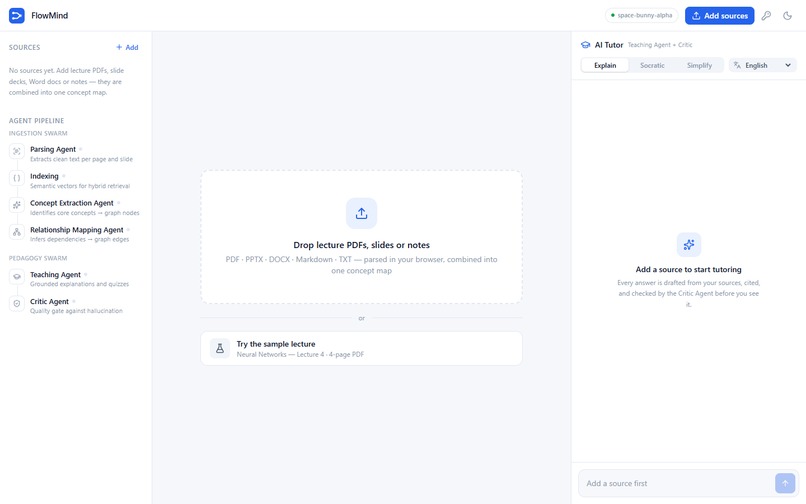Click the 'Drop lecture PDFs, slides or notes' text
This screenshot has height=504, width=806.
(361, 245)
